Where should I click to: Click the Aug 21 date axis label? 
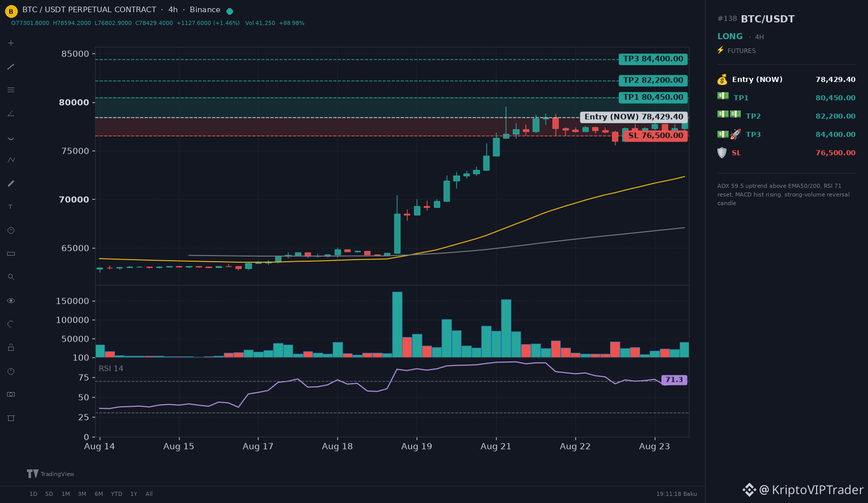coord(496,446)
